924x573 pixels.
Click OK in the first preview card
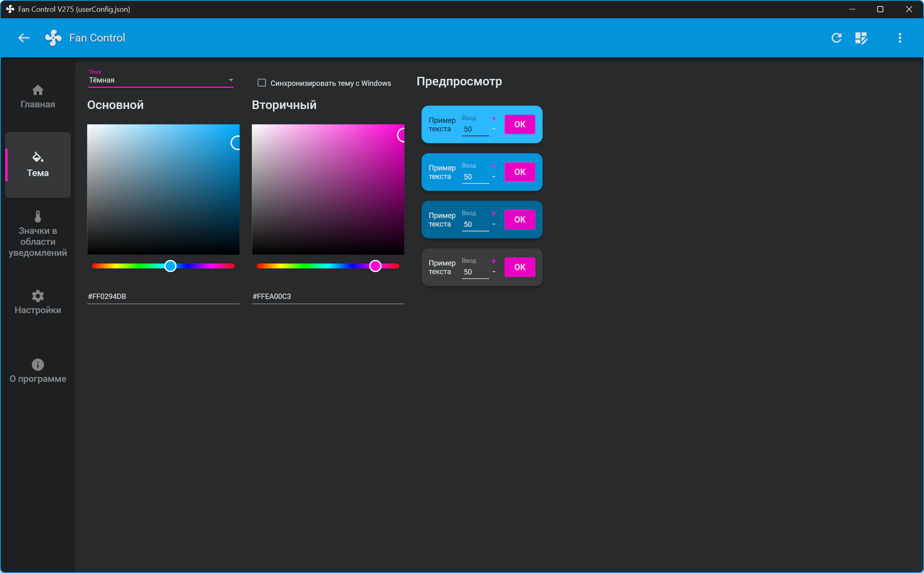[x=520, y=124]
